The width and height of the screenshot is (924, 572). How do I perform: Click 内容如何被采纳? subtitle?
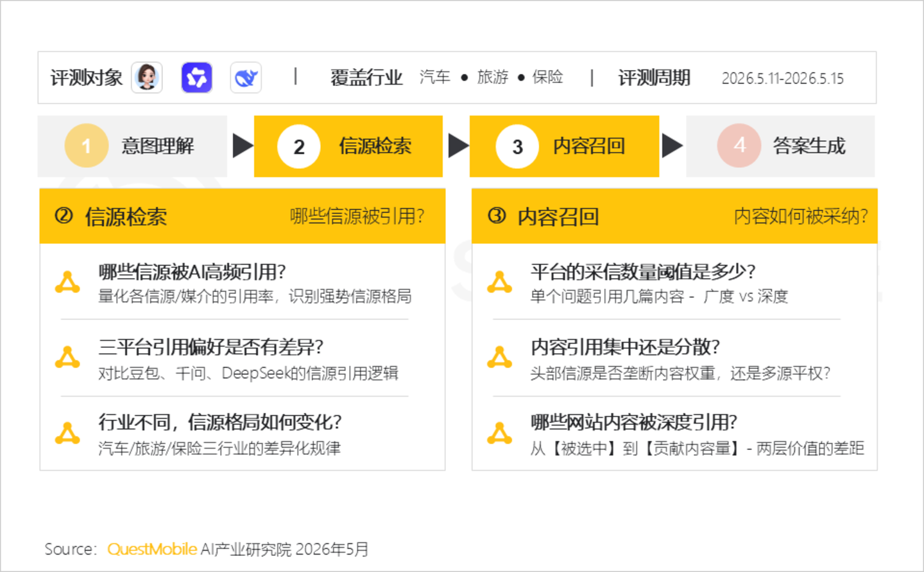coord(801,216)
